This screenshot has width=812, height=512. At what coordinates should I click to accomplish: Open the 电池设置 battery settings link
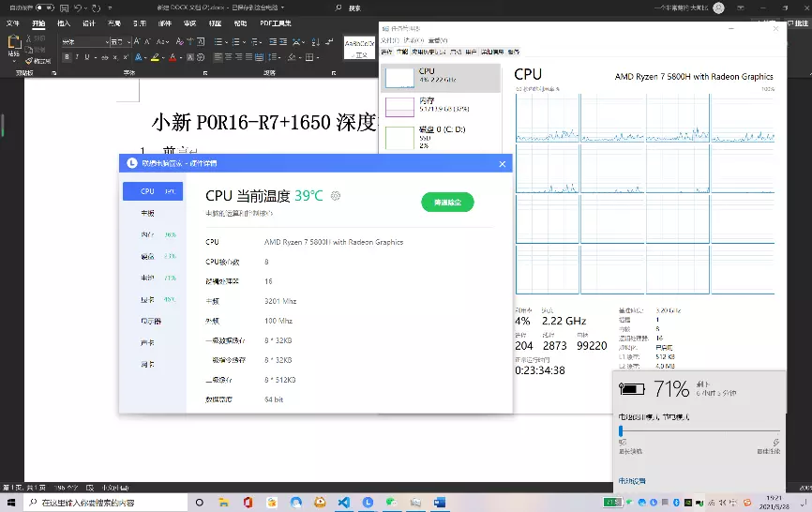[x=632, y=481]
